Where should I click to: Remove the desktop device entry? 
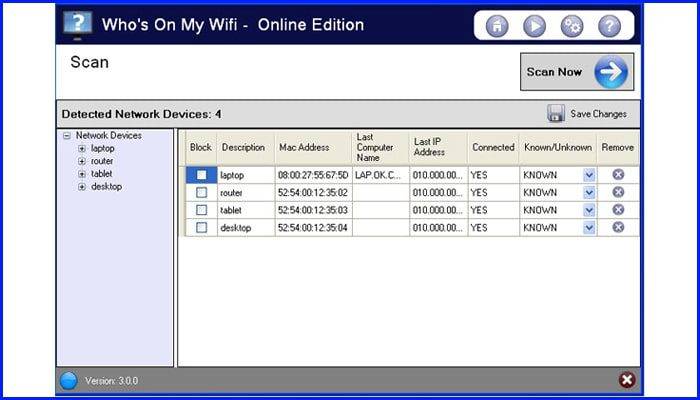point(618,227)
